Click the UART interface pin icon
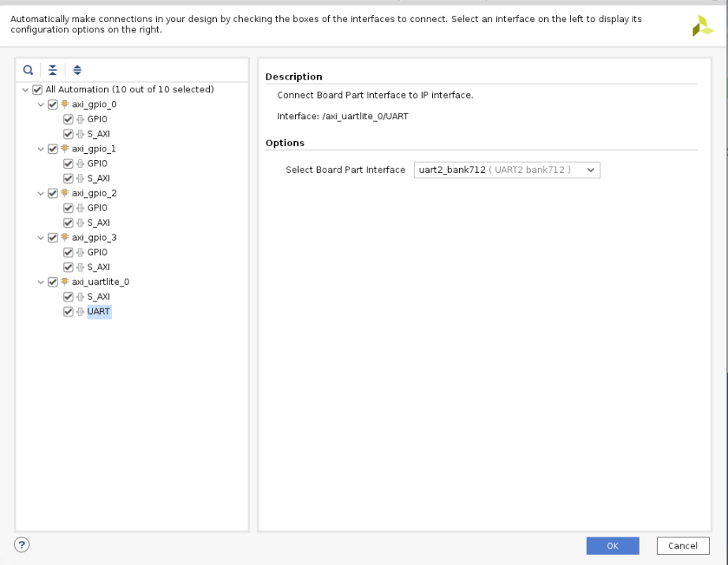The width and height of the screenshot is (728, 565). coord(80,312)
